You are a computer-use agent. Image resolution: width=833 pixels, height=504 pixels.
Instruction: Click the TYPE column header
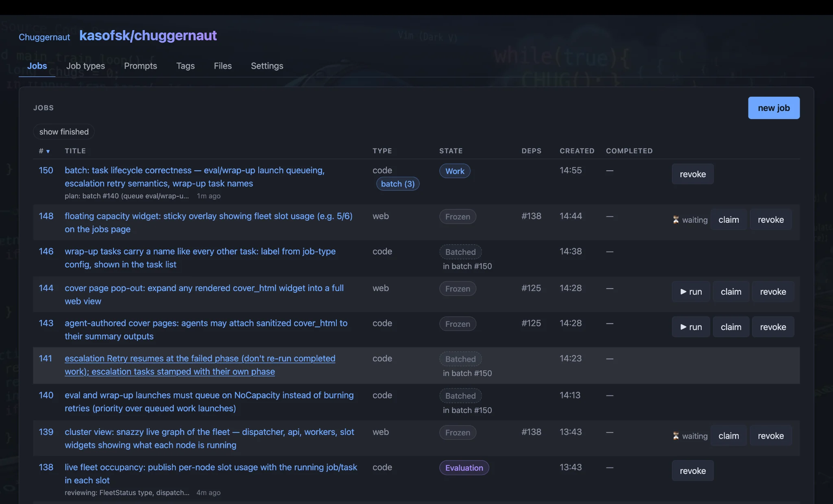coord(382,151)
